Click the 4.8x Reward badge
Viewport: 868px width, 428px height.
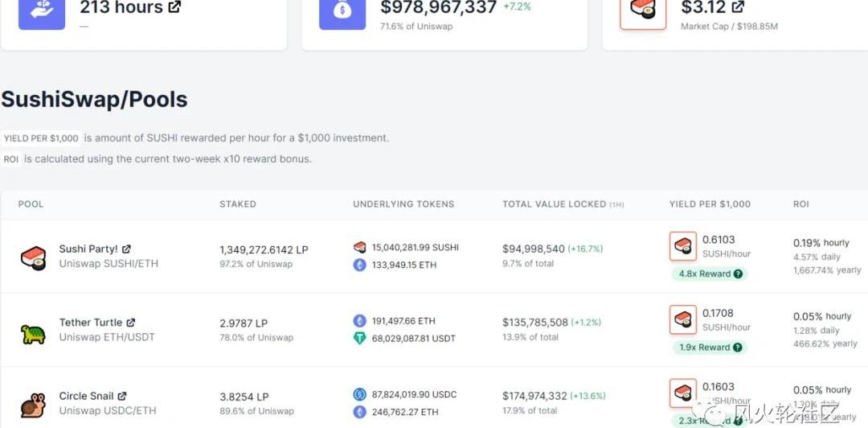pyautogui.click(x=703, y=274)
